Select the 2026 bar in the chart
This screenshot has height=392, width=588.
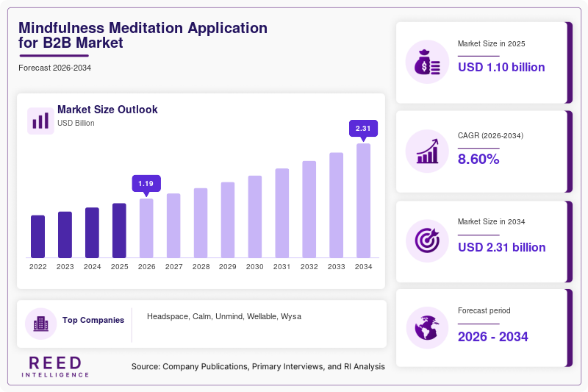(x=146, y=228)
